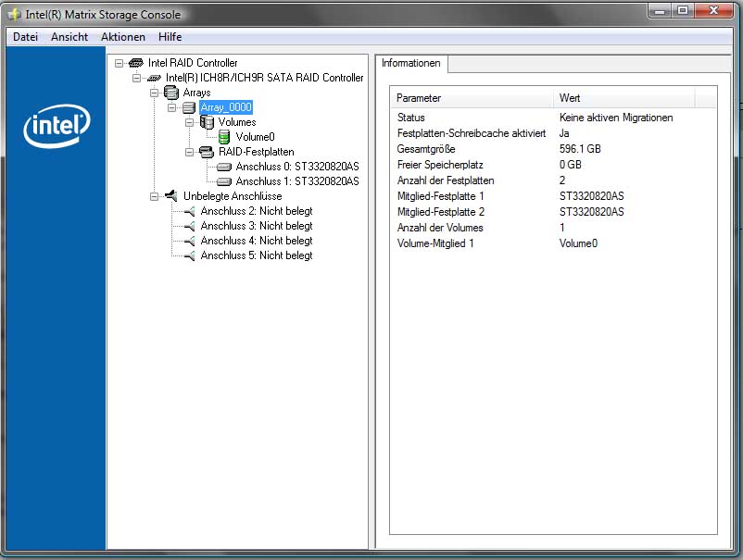Screen dimensions: 743x560
Task: Click the Wert column header
Action: 623,98
